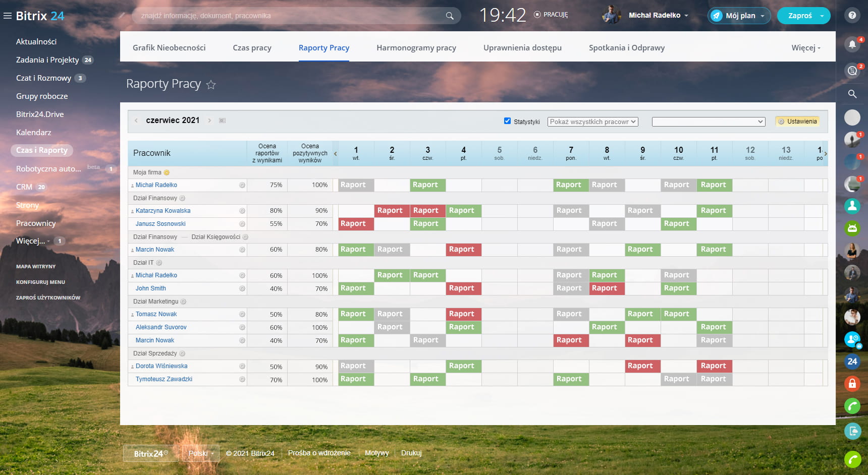Uncheck the Statystyki checkbox
This screenshot has width=868, height=475.
pyautogui.click(x=507, y=121)
